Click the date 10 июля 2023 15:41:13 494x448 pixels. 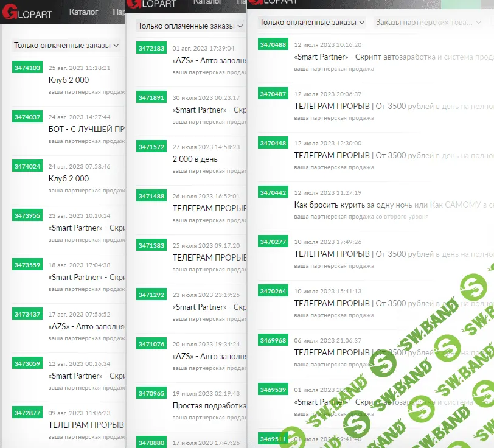coord(328,292)
